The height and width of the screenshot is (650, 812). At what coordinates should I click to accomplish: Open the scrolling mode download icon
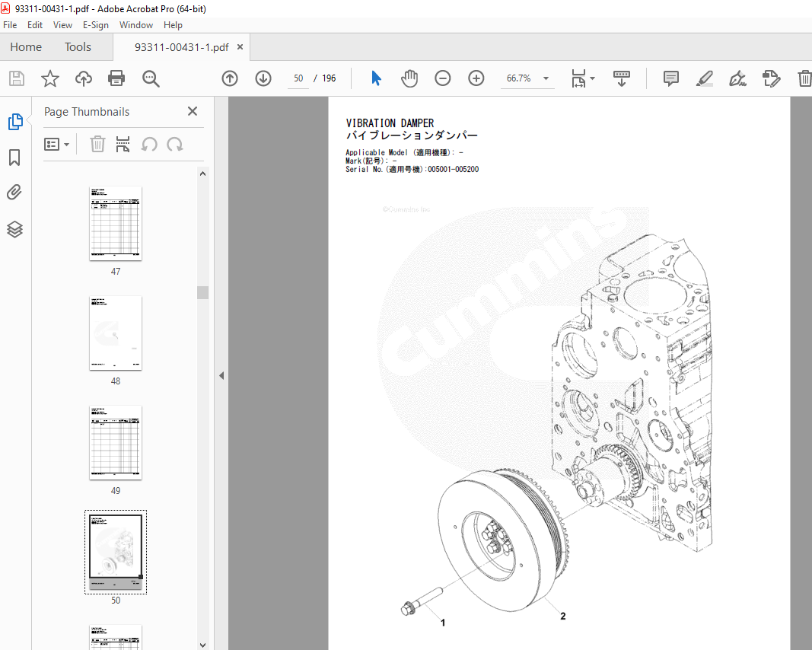tap(622, 78)
